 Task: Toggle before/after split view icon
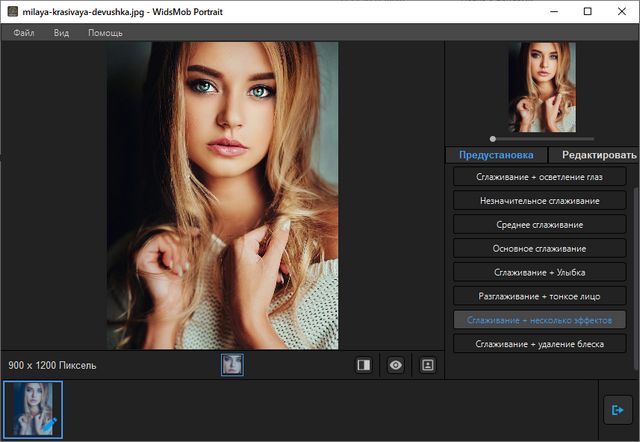pos(364,365)
